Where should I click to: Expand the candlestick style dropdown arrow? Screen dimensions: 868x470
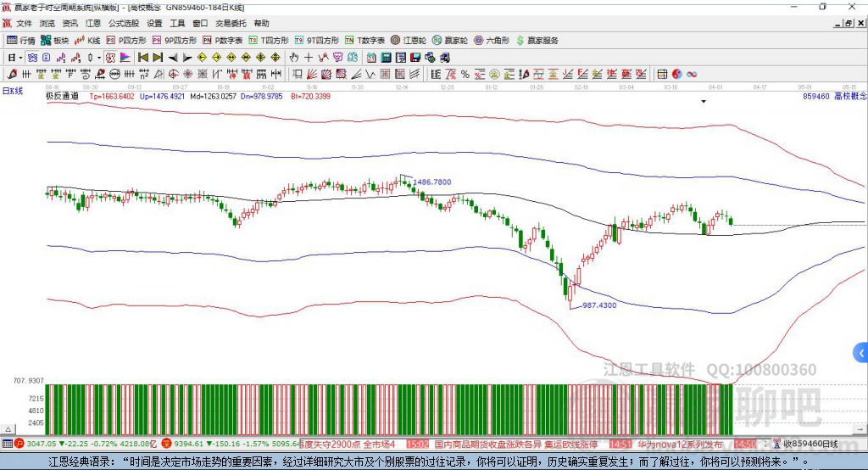pyautogui.click(x=99, y=58)
